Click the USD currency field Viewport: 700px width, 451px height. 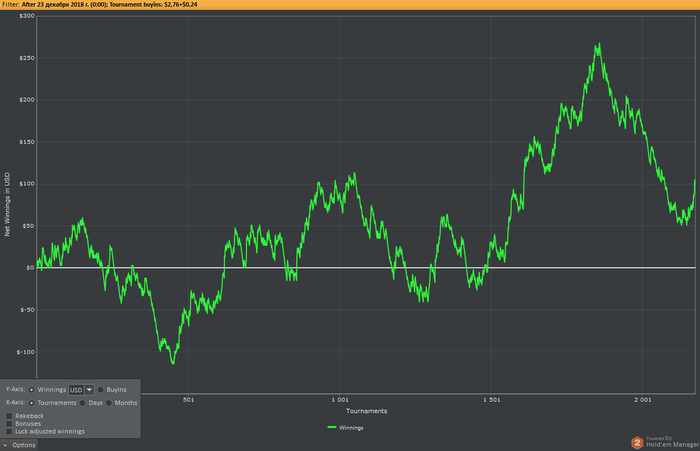click(x=76, y=390)
